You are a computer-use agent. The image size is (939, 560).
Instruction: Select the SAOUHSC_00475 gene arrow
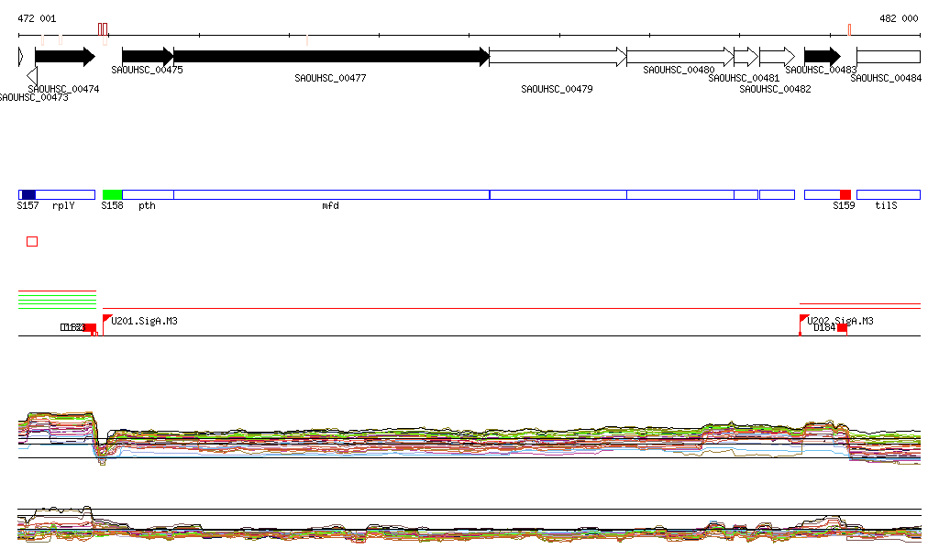147,57
